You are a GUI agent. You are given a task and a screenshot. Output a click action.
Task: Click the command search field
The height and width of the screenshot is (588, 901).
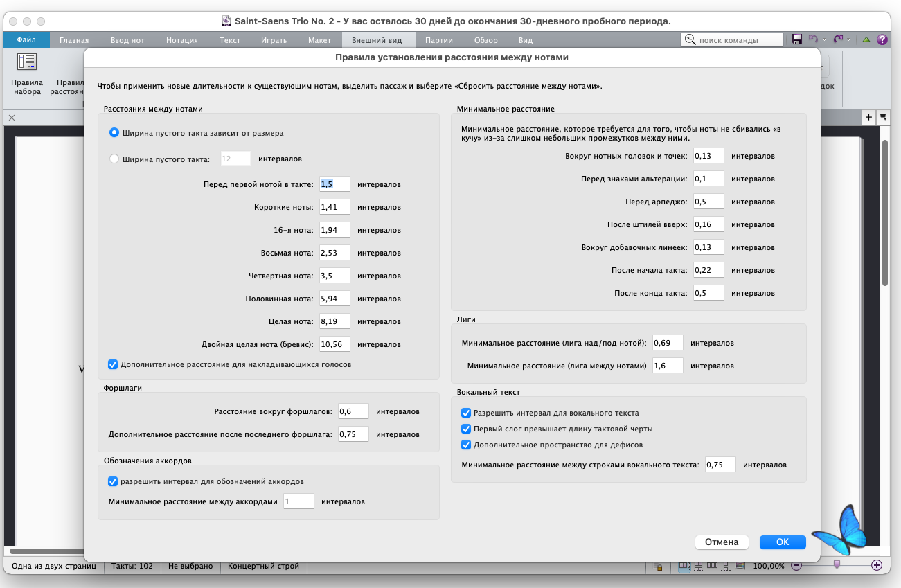732,40
